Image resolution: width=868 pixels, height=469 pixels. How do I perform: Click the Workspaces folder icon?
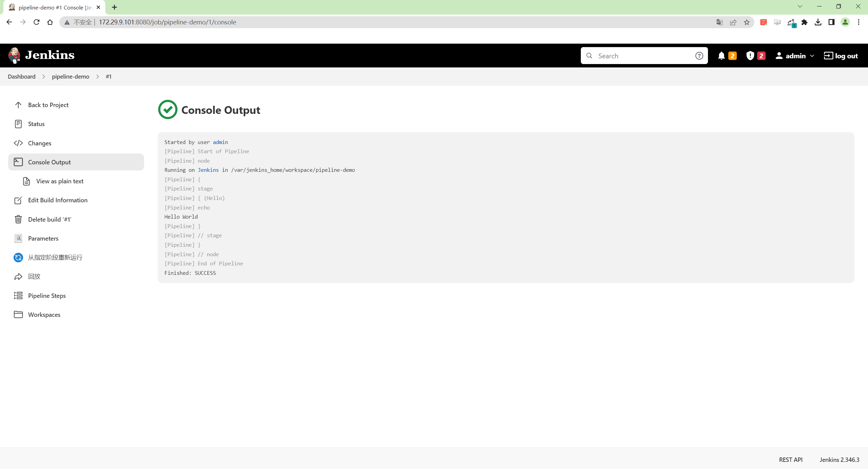click(x=18, y=314)
